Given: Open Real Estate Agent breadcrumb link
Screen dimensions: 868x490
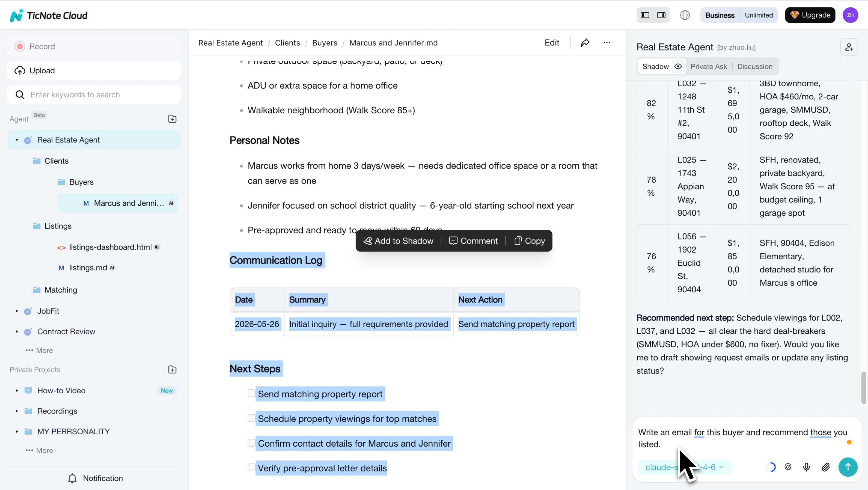Looking at the screenshot, I should click(x=231, y=43).
